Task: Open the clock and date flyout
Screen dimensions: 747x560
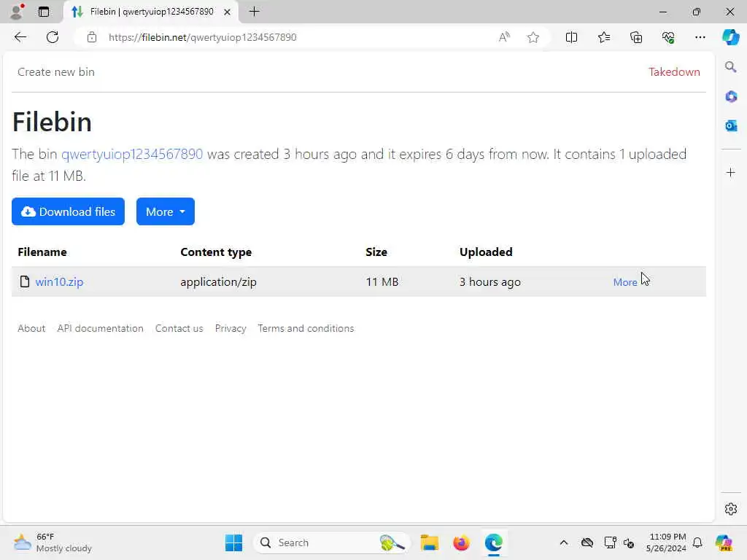Action: click(x=666, y=542)
